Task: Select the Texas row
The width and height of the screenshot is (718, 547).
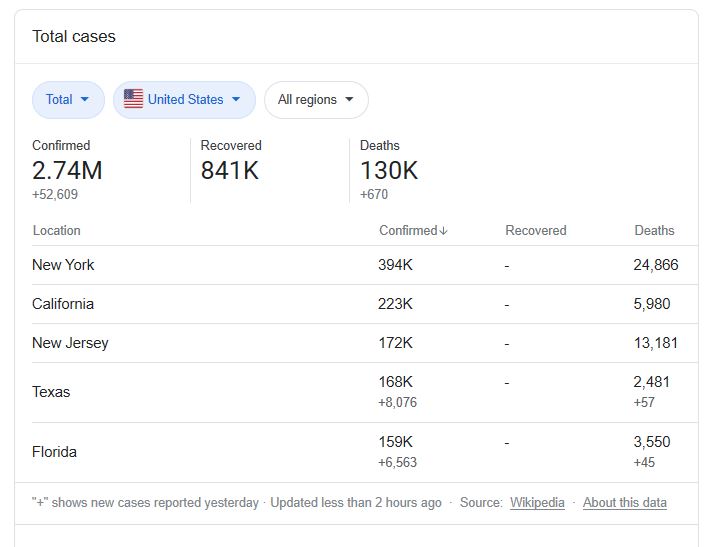Action: (365, 392)
